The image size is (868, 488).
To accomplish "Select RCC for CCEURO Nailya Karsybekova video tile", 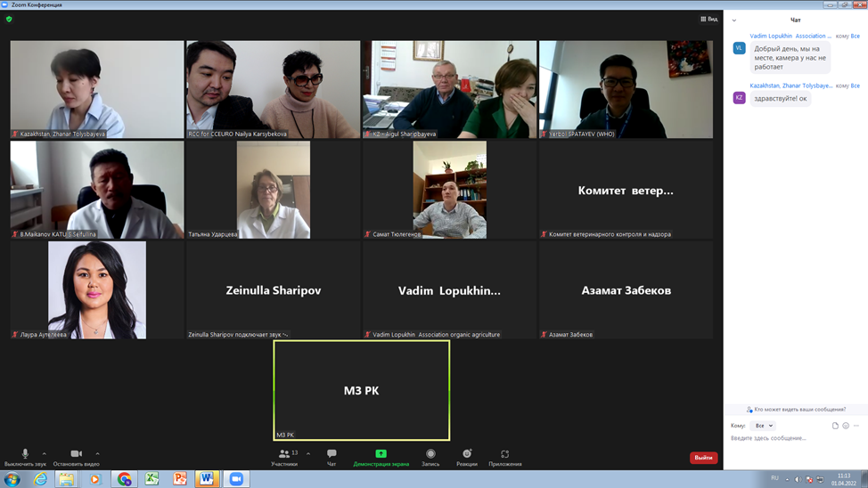I will click(273, 89).
